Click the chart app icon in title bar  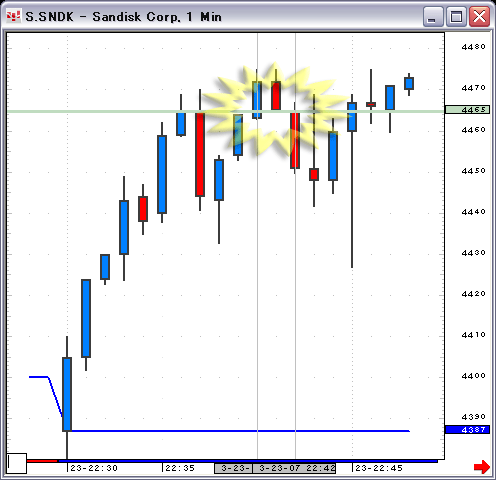pos(13,16)
